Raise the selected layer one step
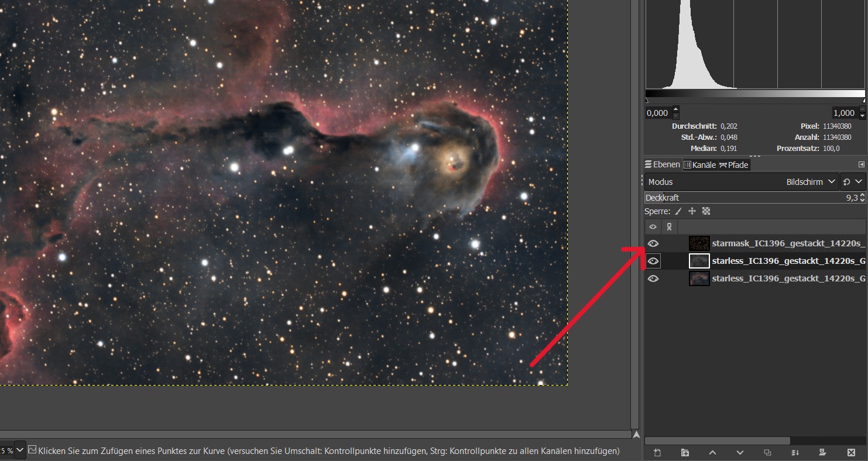Screen dimensions: 868x461 point(712,452)
